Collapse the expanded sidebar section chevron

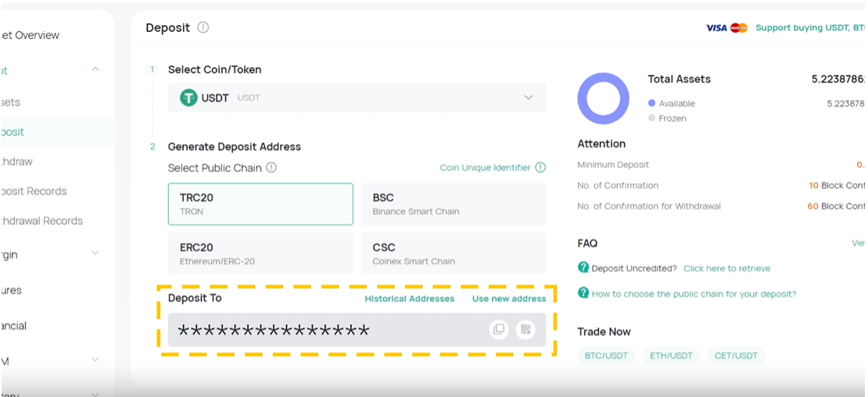click(95, 70)
